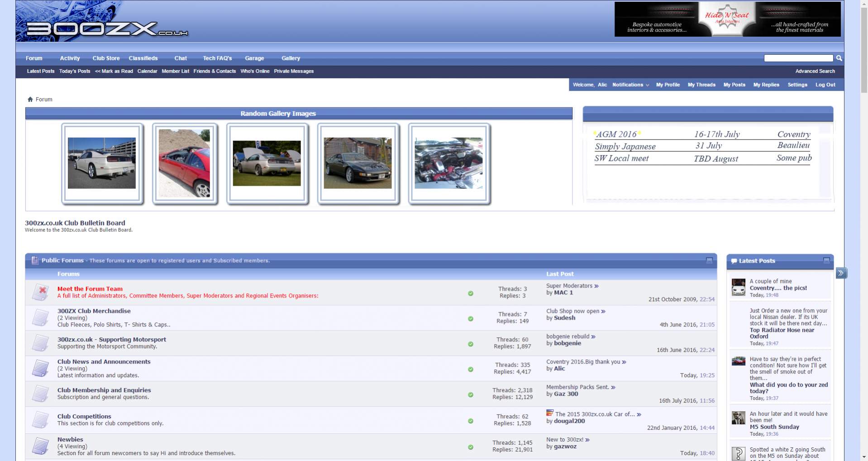The width and height of the screenshot is (868, 461).
Task: Click avatar next to Coventry the pics post
Action: pyautogui.click(x=739, y=288)
